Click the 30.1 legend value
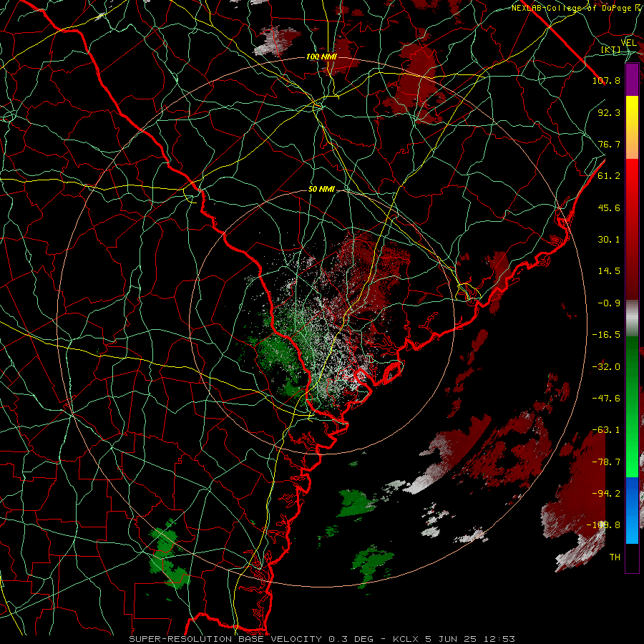This screenshot has height=644, width=644. coord(609,240)
